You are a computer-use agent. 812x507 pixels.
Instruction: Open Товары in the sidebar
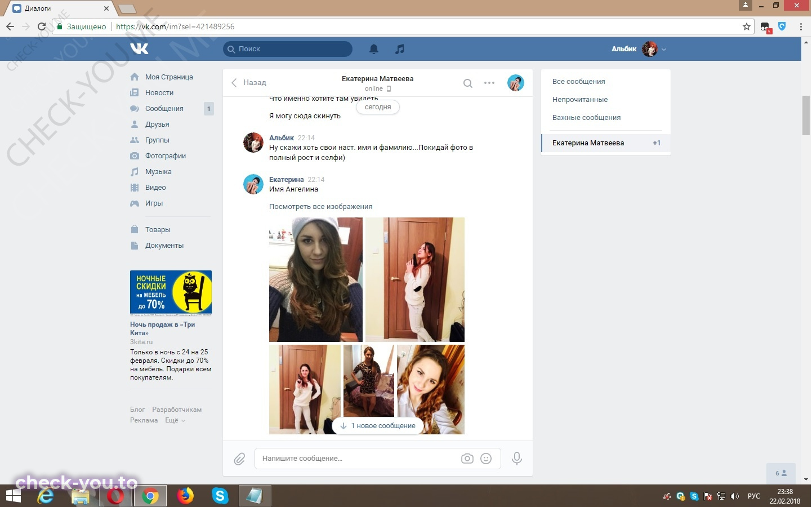[x=158, y=230]
